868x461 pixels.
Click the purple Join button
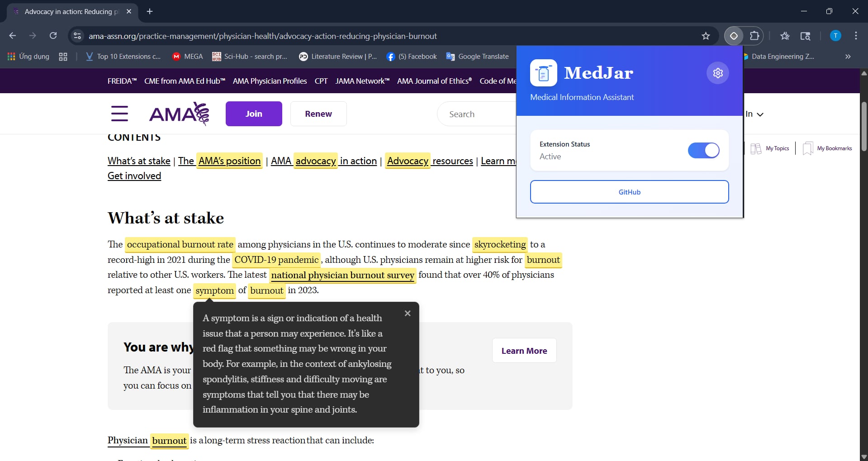coord(254,114)
